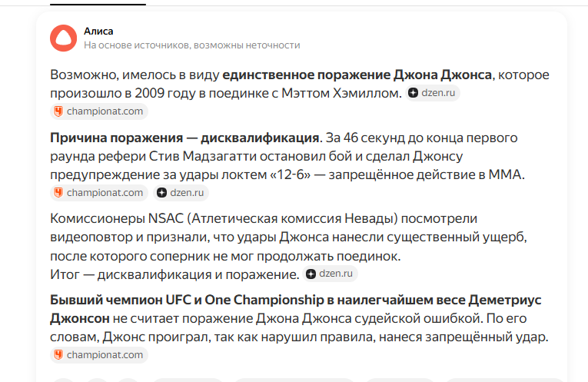This screenshot has width=588, height=382.
Task: Click the red Alice avatar icon
Action: click(x=63, y=38)
